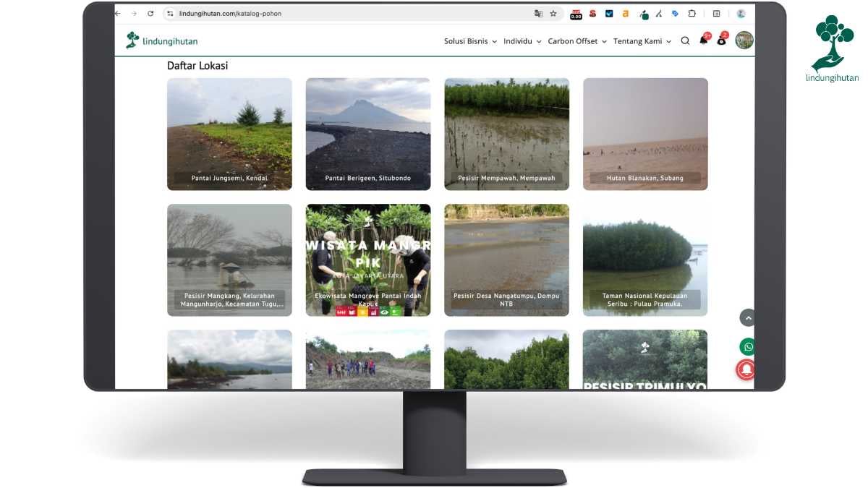Viewport: 868px width, 488px height.
Task: Click the red S extension icon
Action: [592, 13]
